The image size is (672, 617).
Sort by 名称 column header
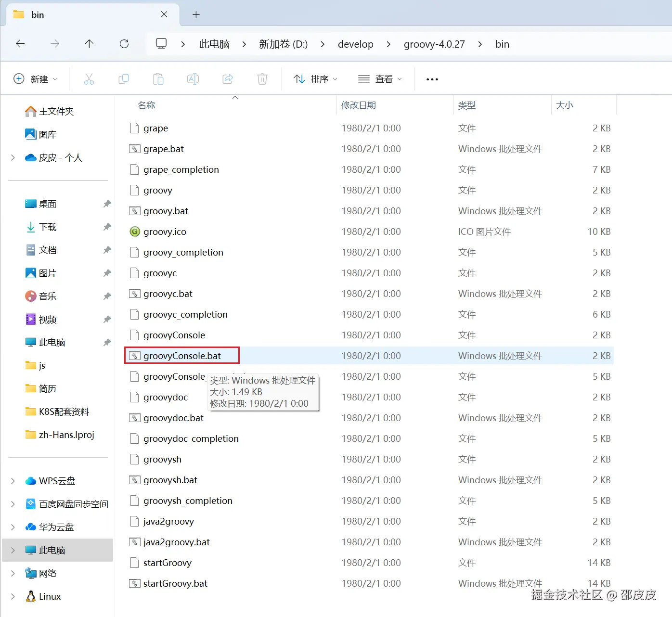[x=146, y=105]
